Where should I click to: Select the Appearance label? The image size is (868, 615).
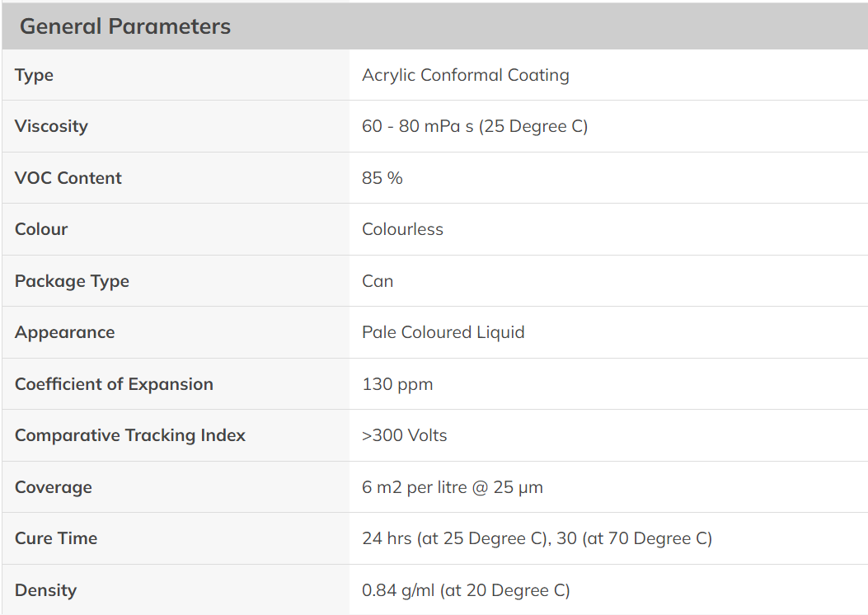click(x=65, y=333)
